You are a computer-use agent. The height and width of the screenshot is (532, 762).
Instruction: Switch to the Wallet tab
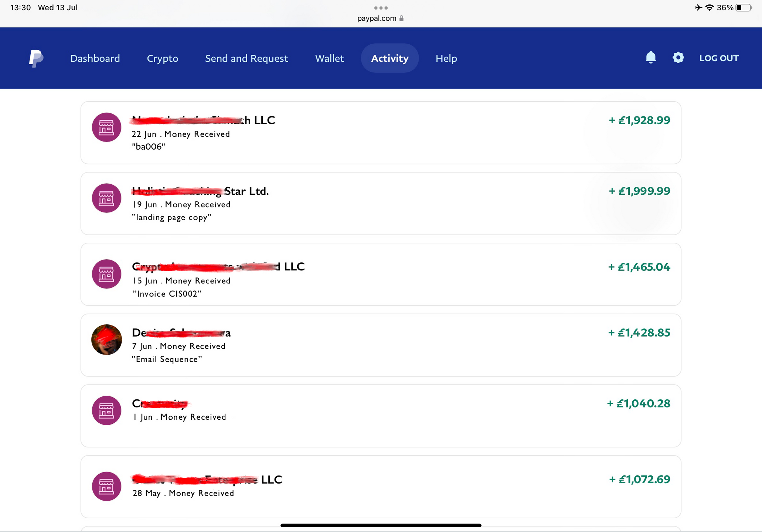tap(329, 58)
